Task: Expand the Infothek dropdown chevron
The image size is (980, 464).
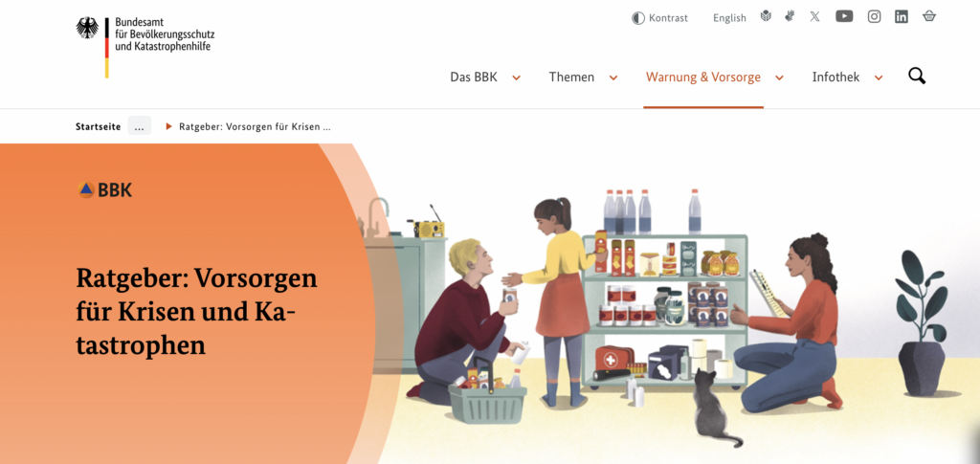Action: 879,78
